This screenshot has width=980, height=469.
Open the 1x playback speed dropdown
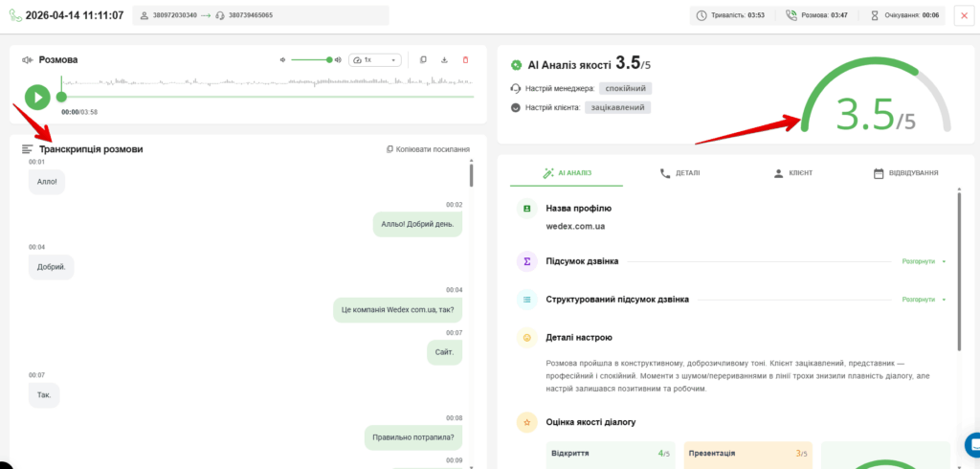pos(375,60)
